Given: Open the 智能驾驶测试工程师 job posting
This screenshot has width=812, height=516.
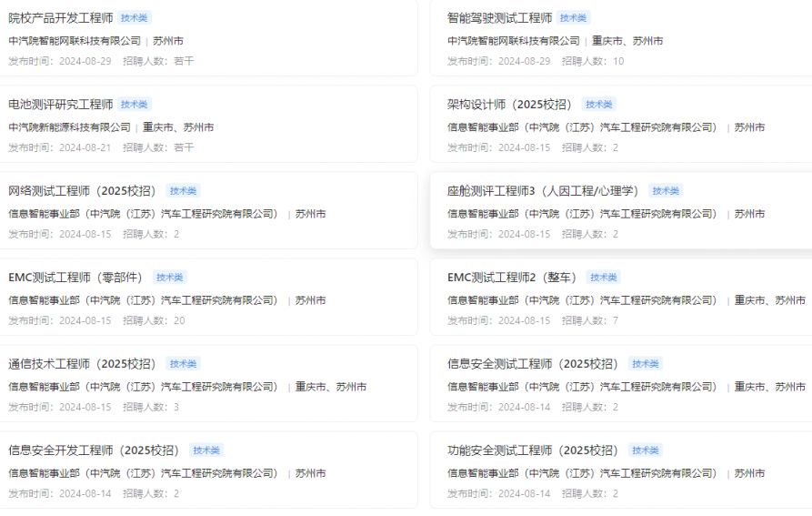Looking at the screenshot, I should (x=500, y=18).
